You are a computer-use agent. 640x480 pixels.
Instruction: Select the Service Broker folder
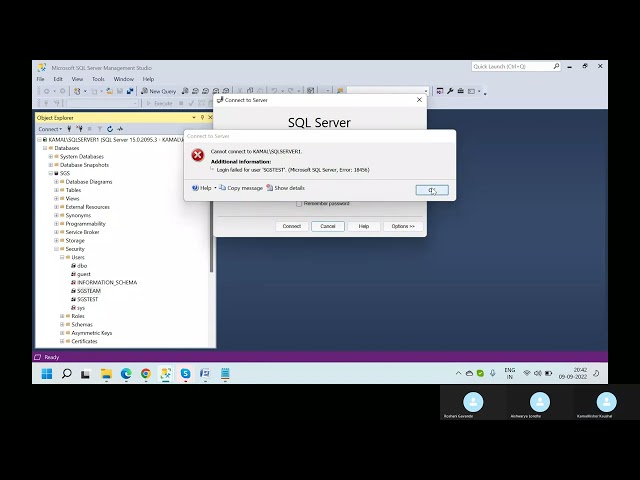tap(82, 232)
